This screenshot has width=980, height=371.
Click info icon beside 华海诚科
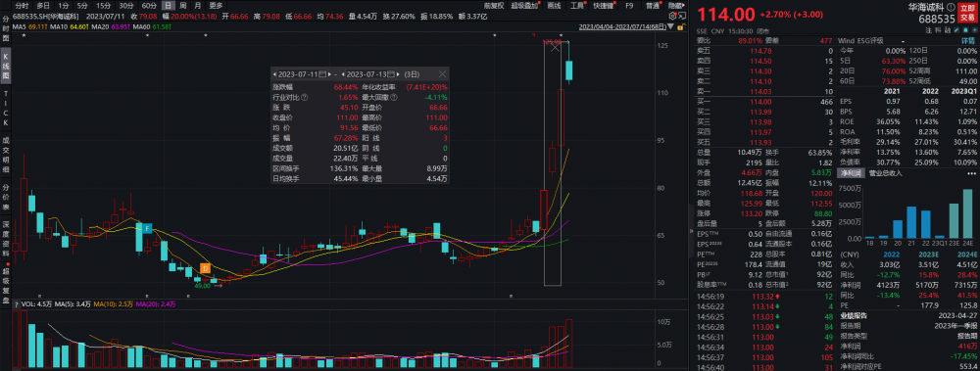pos(951,7)
